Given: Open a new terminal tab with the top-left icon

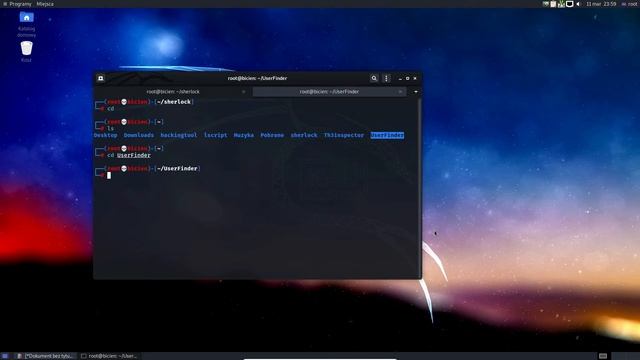Looking at the screenshot, I should (x=101, y=78).
